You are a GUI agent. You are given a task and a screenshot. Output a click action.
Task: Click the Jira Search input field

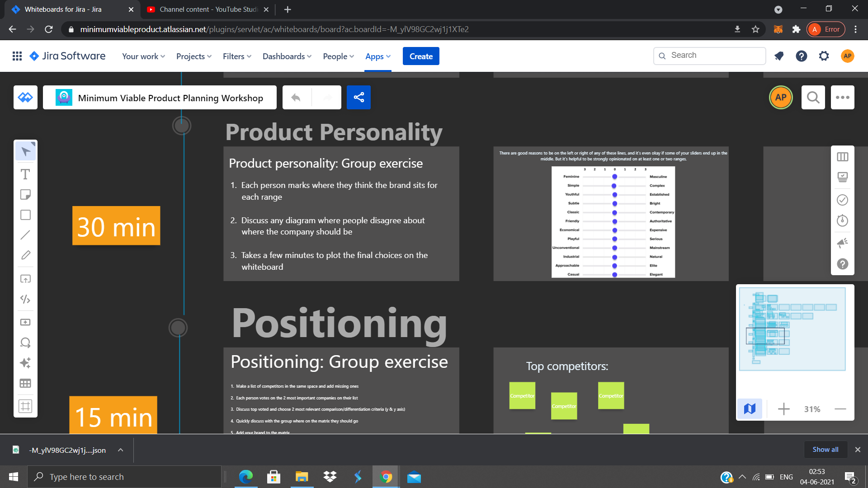(x=714, y=56)
